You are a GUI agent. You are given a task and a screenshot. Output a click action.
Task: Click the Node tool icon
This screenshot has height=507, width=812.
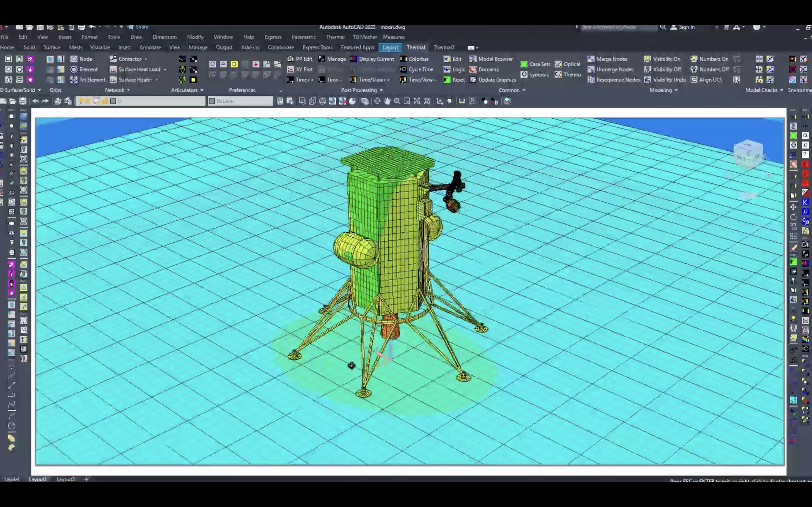[74, 59]
